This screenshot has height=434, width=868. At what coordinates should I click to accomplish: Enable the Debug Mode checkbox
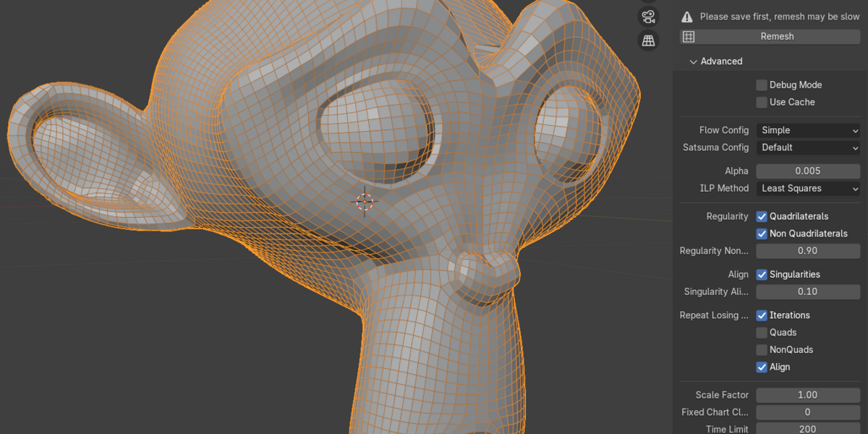point(761,85)
